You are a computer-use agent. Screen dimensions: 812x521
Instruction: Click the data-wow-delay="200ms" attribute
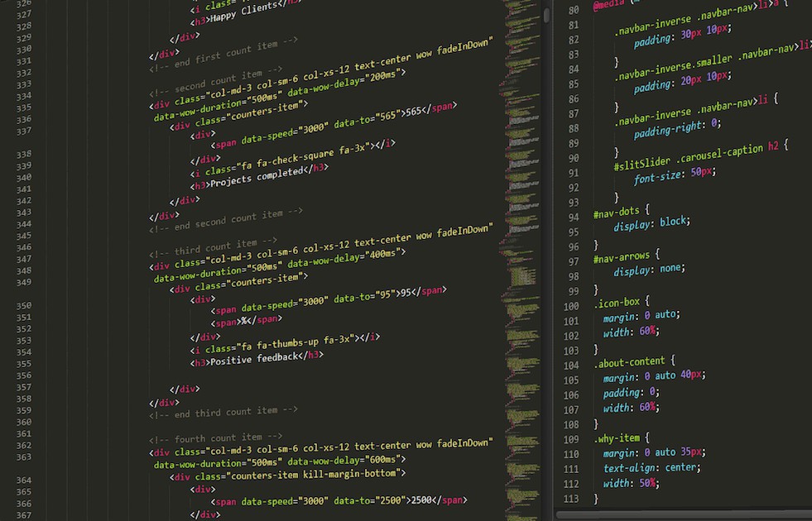coord(347,84)
